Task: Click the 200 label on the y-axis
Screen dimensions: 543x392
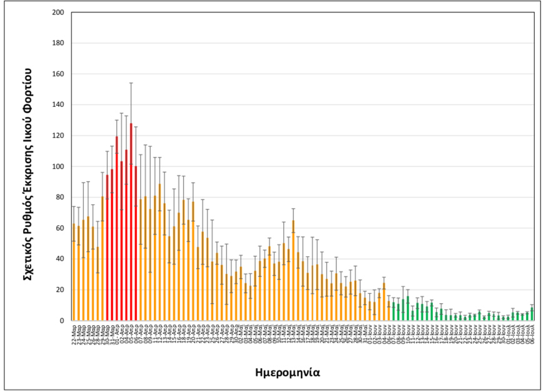Action: (x=59, y=13)
